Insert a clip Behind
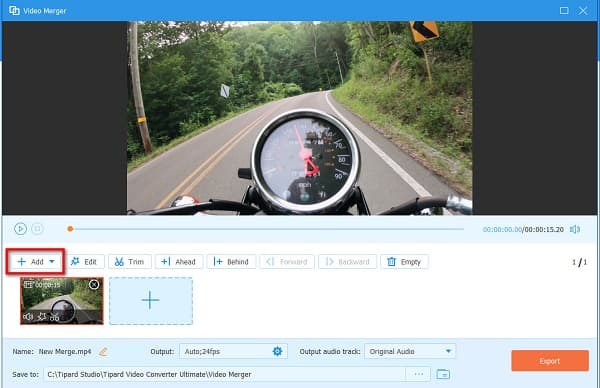This screenshot has width=600, height=388. (x=231, y=262)
